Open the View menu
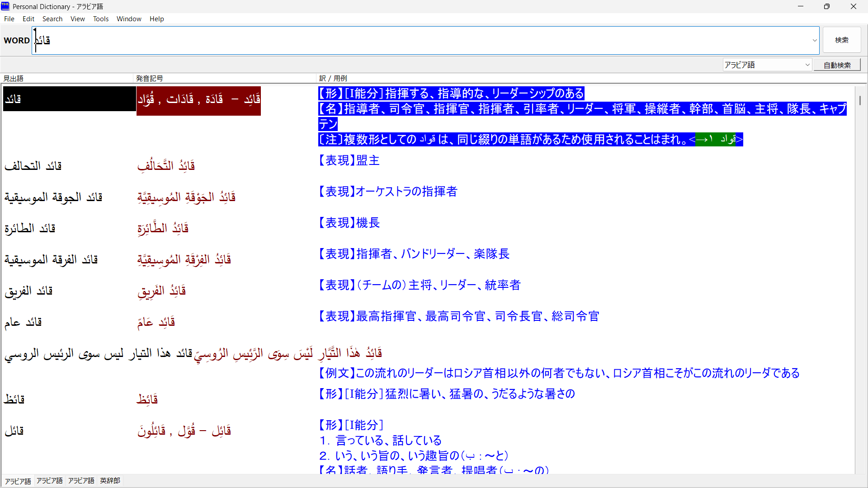Viewport: 868px width, 488px height. pyautogui.click(x=77, y=19)
